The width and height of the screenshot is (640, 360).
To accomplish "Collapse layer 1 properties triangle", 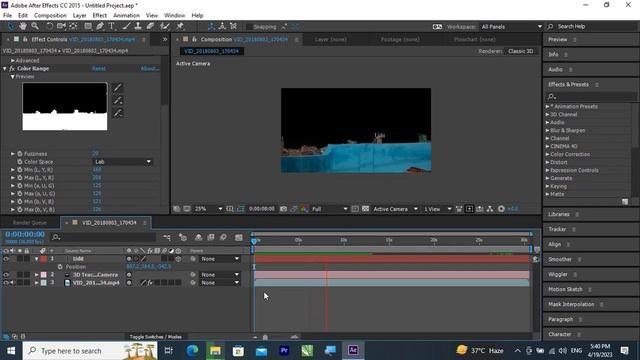I will tap(36, 259).
